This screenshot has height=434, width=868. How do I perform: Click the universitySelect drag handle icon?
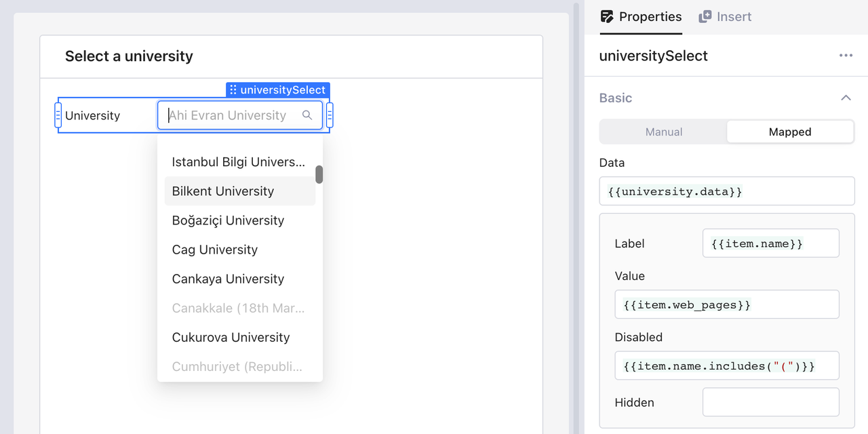tap(233, 90)
